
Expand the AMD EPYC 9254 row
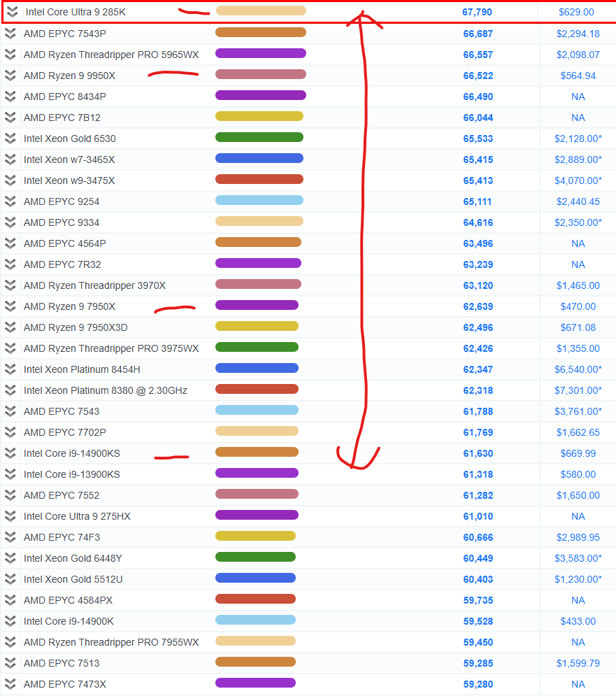[10, 201]
